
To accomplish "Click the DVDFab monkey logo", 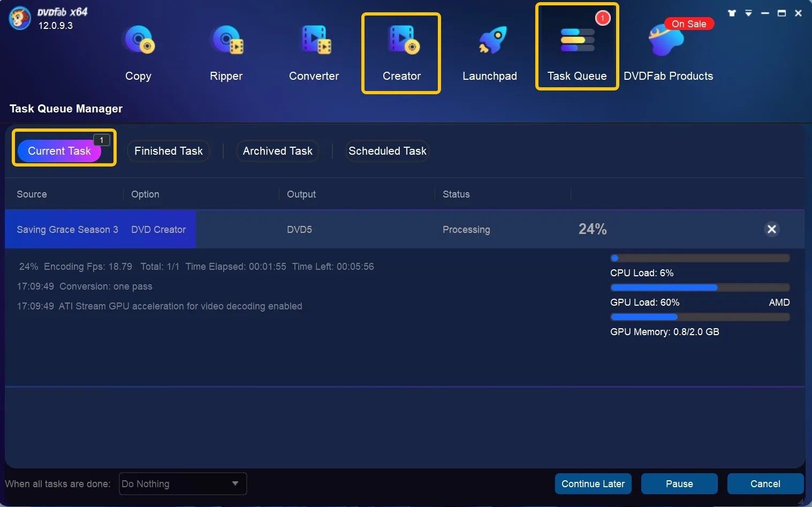I will (20, 19).
